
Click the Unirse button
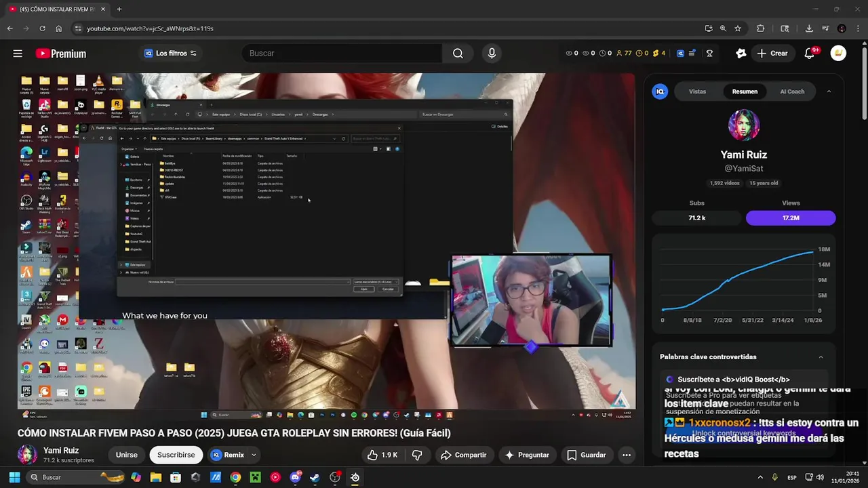[126, 455]
